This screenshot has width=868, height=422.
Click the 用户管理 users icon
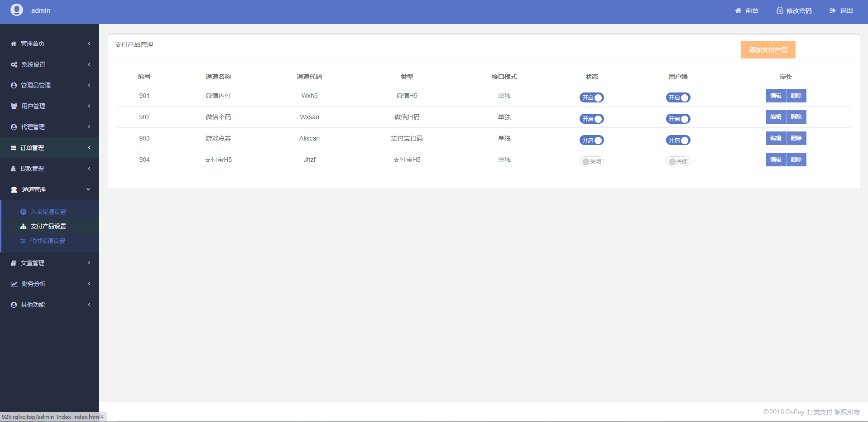[x=13, y=106]
